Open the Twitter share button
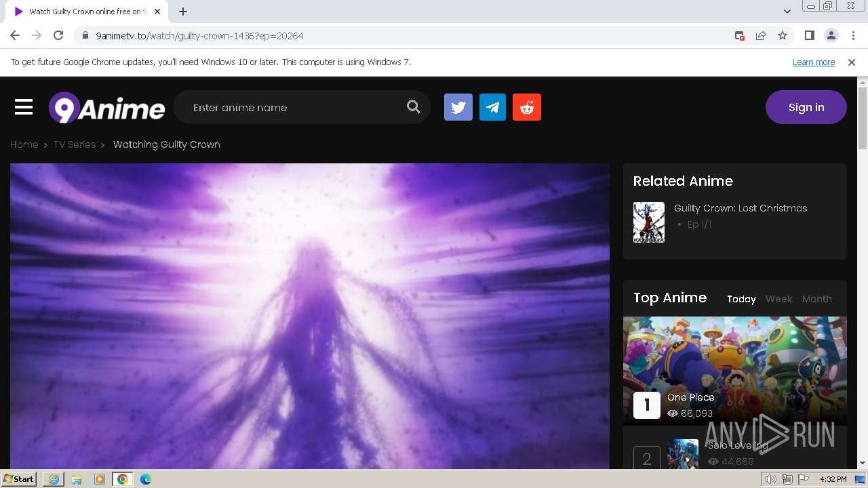This screenshot has height=488, width=868. point(458,107)
